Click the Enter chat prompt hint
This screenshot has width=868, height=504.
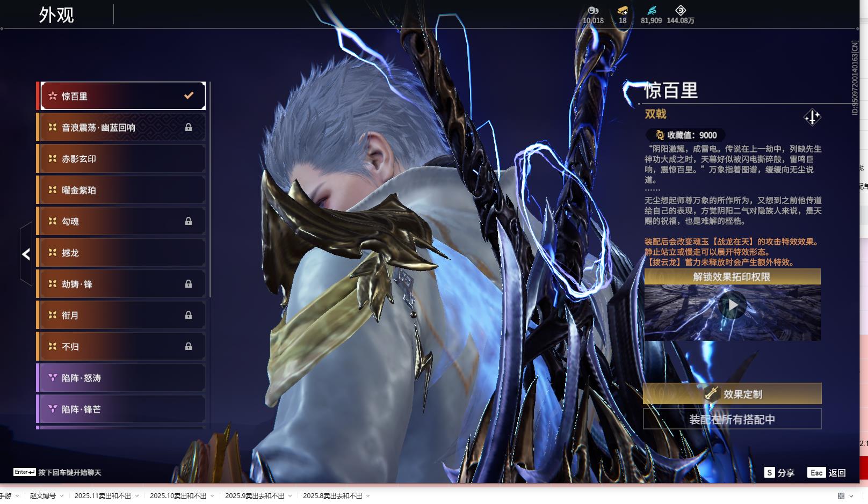(x=57, y=472)
